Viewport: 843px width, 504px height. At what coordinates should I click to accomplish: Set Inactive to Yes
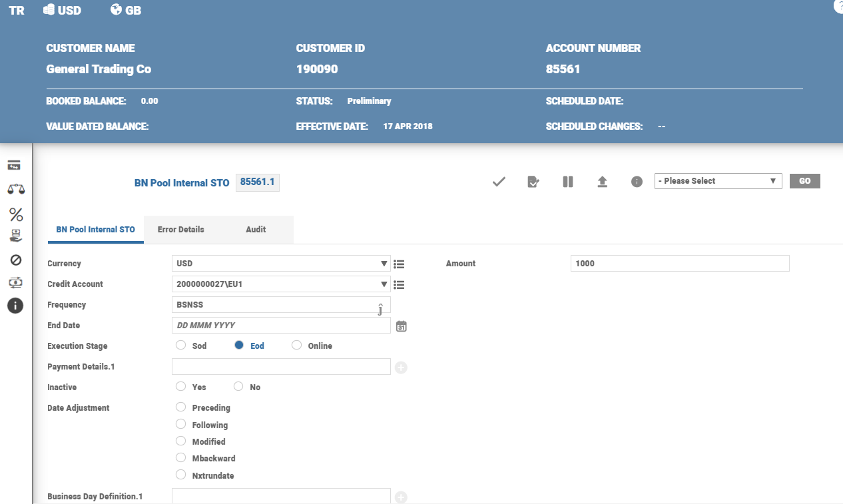(x=180, y=387)
